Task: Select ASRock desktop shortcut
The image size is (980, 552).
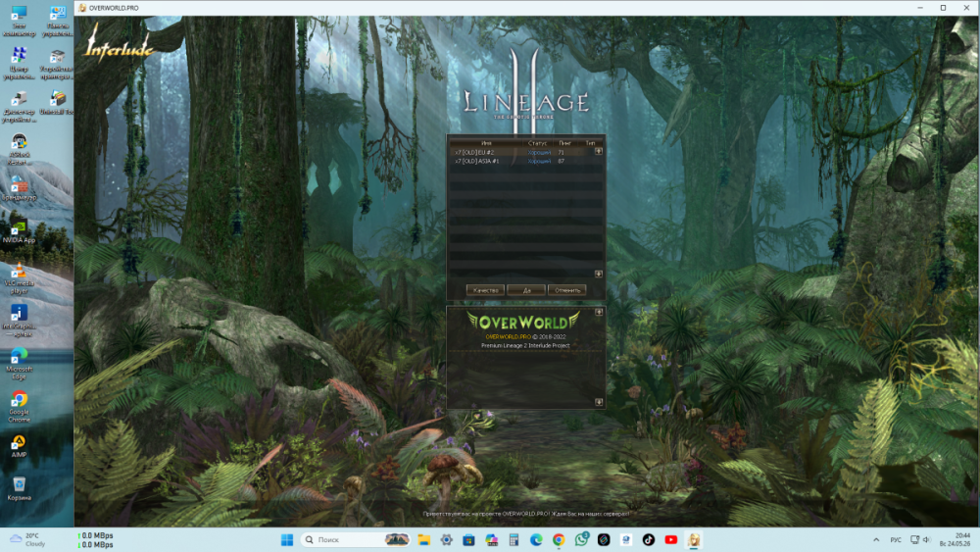Action: (19, 149)
